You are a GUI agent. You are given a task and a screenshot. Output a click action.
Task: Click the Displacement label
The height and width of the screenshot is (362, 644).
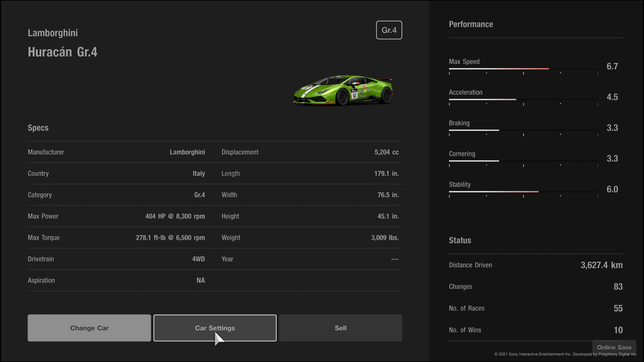(x=240, y=152)
